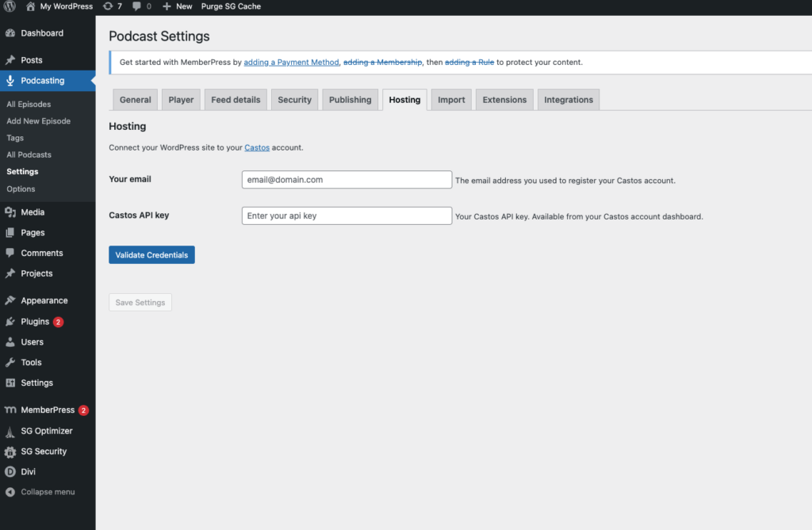Click the Plugins update badge showing 2
The image size is (812, 530).
pos(59,322)
